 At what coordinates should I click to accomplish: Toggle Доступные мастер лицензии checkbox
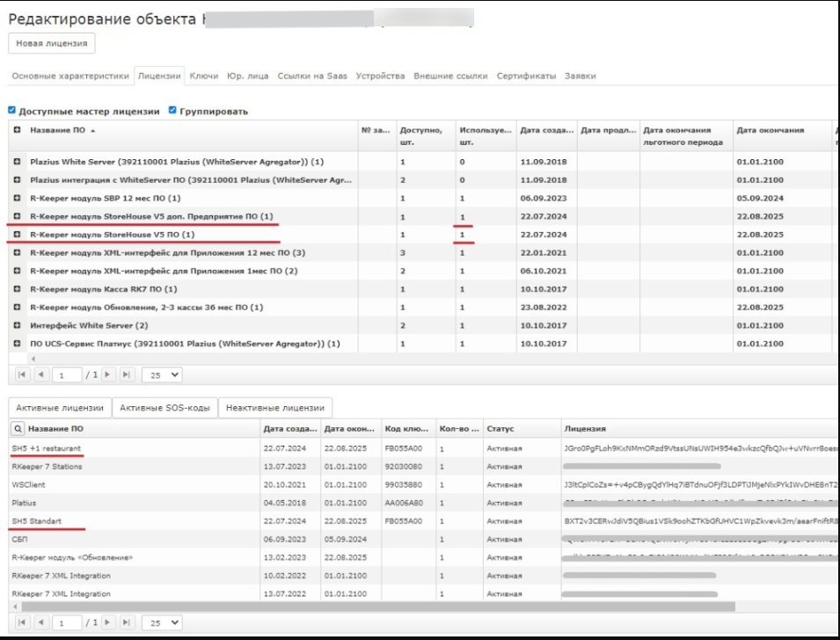coord(11,110)
